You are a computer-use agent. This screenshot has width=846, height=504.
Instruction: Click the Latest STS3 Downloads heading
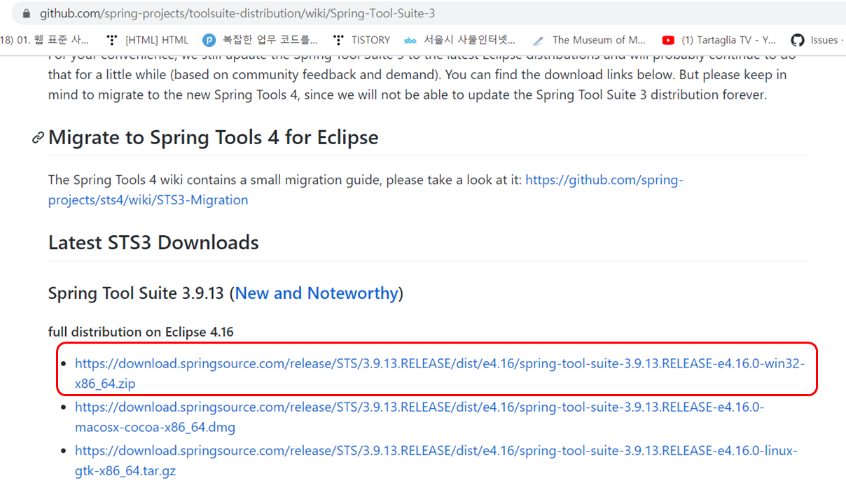pyautogui.click(x=153, y=242)
